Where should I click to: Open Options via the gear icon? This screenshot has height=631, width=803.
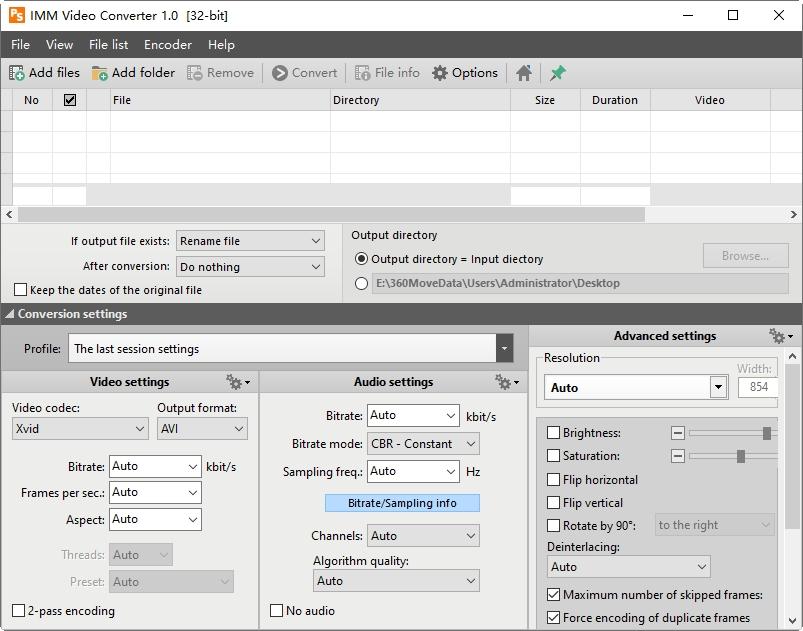coord(439,73)
